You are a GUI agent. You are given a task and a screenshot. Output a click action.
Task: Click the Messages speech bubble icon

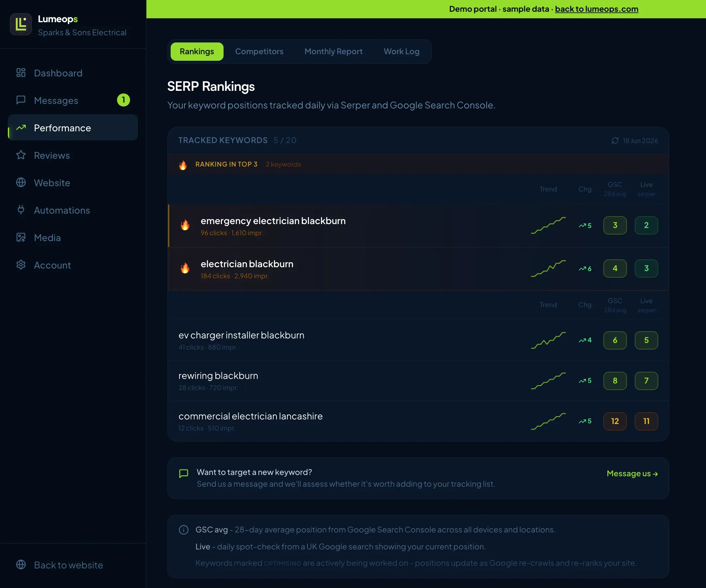click(x=21, y=100)
